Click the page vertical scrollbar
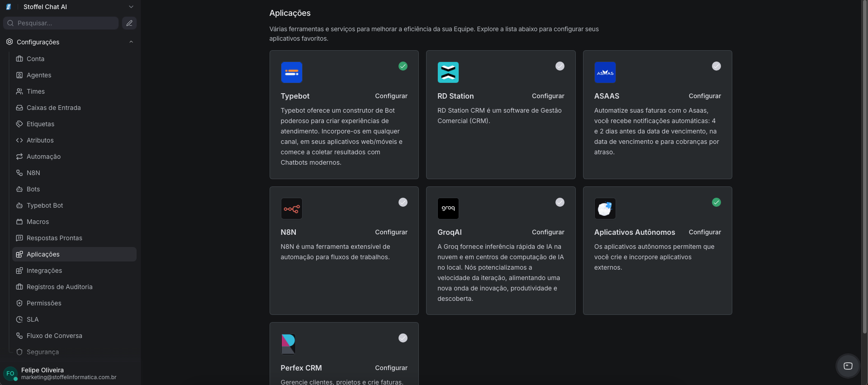This screenshot has height=385, width=868. click(x=864, y=167)
